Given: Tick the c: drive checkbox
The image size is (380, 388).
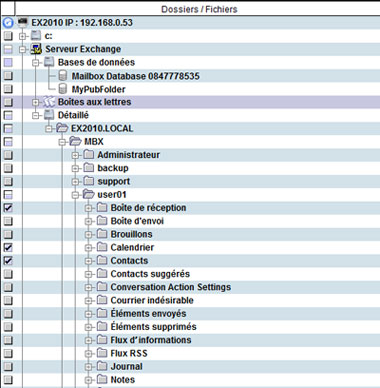Looking at the screenshot, I should [8, 36].
